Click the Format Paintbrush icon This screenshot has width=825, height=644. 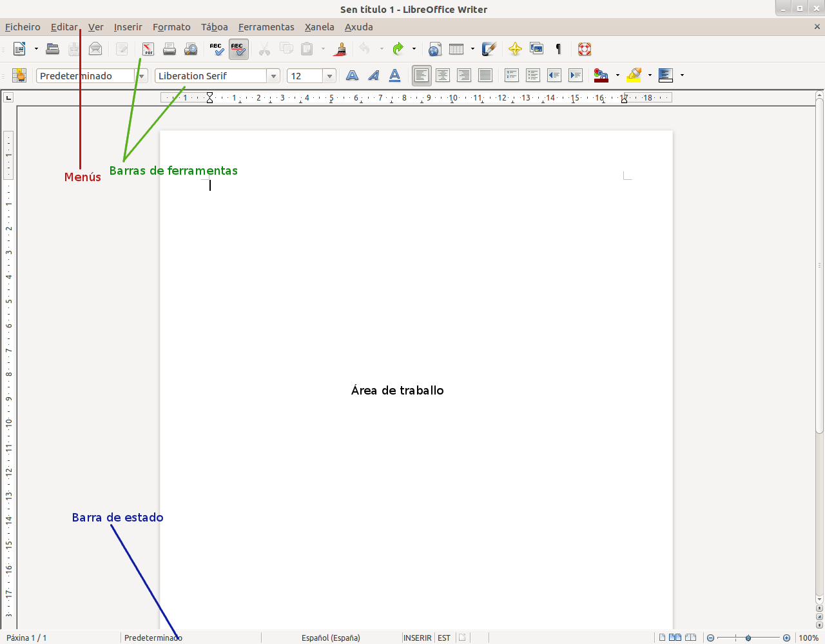tap(341, 49)
